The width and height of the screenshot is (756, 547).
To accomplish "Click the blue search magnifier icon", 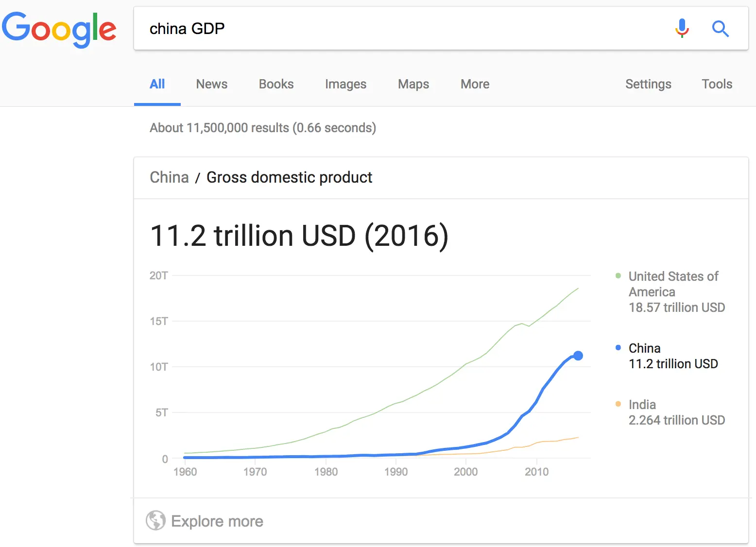I will 720,29.
